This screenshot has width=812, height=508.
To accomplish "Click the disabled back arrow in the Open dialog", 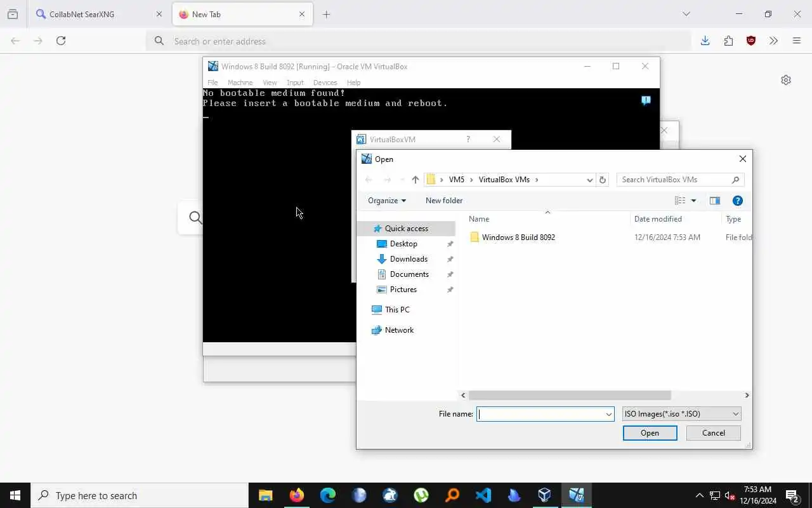I will 369,180.
